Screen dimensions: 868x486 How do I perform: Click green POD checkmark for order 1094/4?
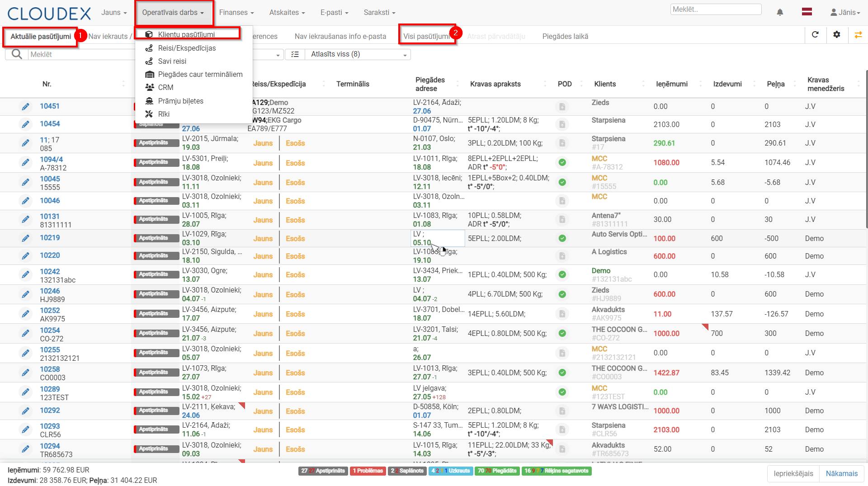tap(562, 162)
